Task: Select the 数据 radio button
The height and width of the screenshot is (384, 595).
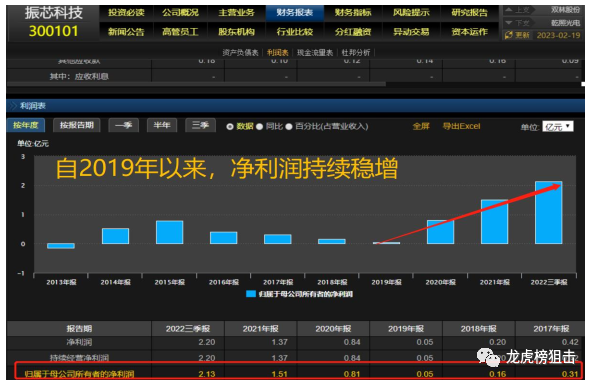Action: [x=230, y=127]
